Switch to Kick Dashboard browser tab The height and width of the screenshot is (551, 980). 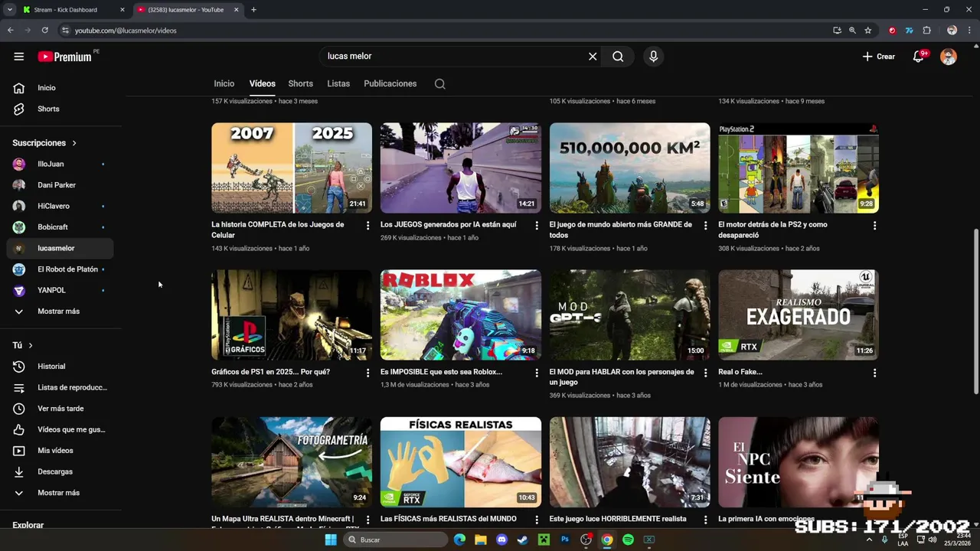(x=73, y=10)
